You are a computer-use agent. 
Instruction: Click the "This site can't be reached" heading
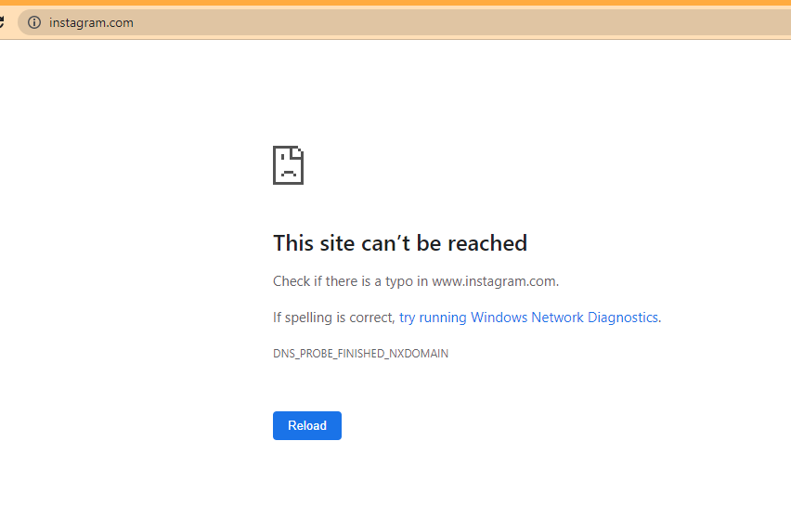click(400, 243)
